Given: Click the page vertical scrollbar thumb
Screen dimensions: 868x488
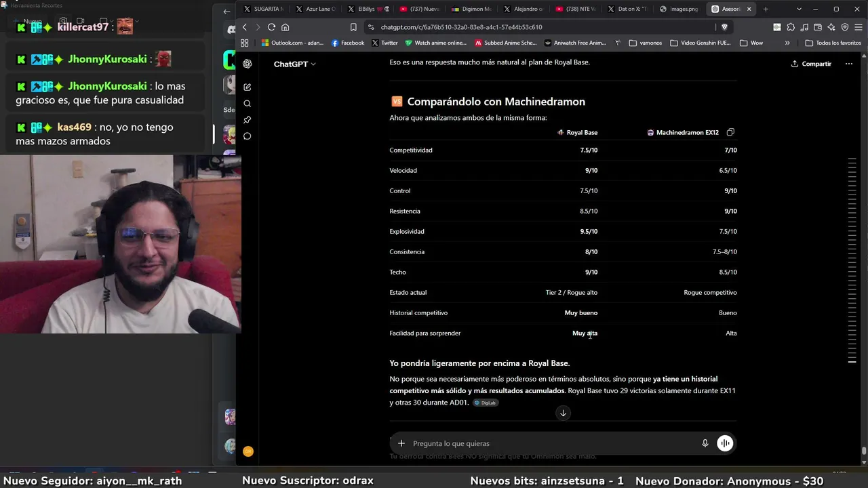Looking at the screenshot, I should coord(863,451).
